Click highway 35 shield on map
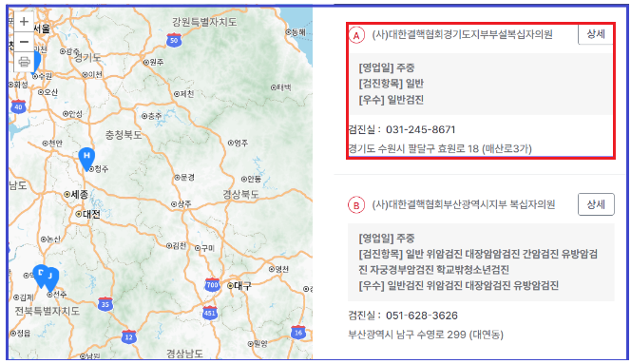 point(105,304)
